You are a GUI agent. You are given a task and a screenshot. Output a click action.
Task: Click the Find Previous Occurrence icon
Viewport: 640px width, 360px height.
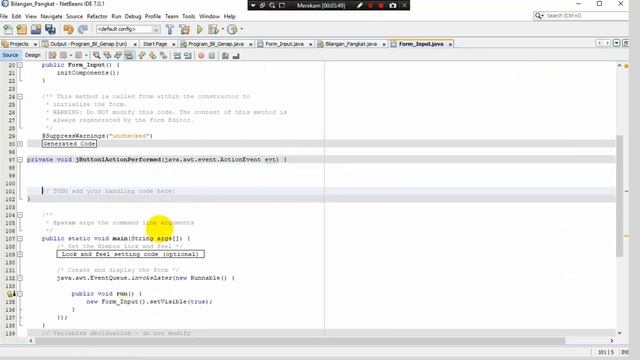[107, 56]
